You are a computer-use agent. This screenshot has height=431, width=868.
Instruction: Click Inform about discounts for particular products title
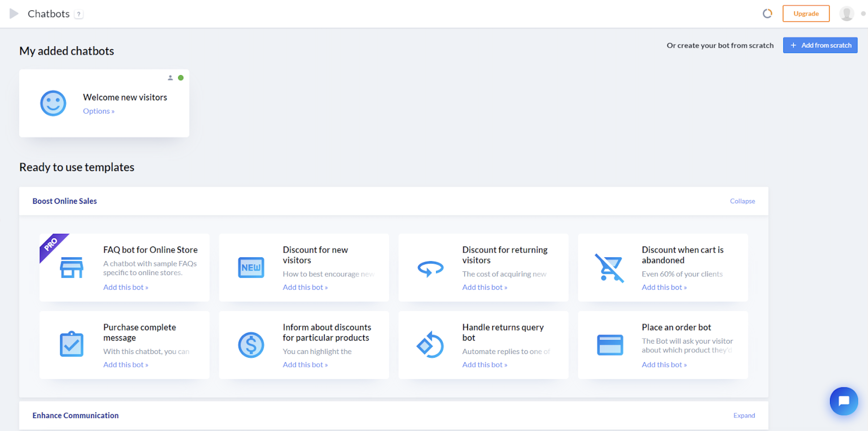click(x=327, y=332)
